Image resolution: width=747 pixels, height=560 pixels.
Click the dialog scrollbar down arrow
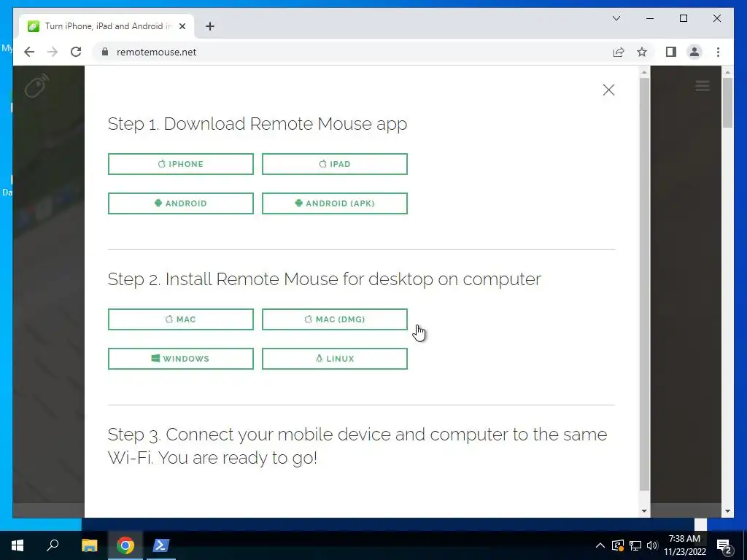tap(644, 511)
